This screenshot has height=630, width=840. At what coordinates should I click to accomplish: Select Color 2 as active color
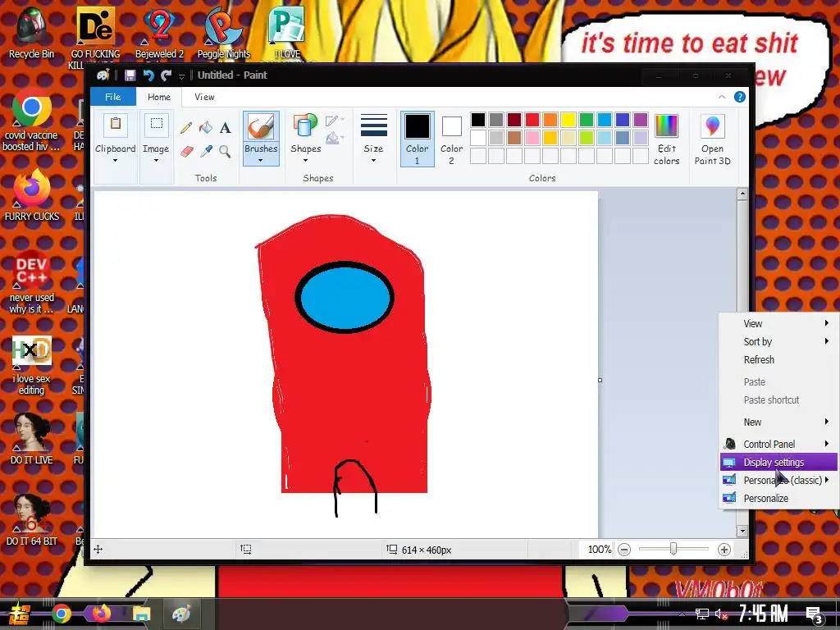point(451,139)
